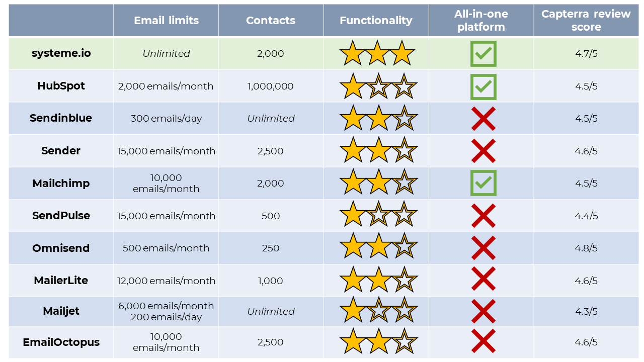Click the empty third star for Mailjet
This screenshot has width=644, height=362.
point(404,310)
